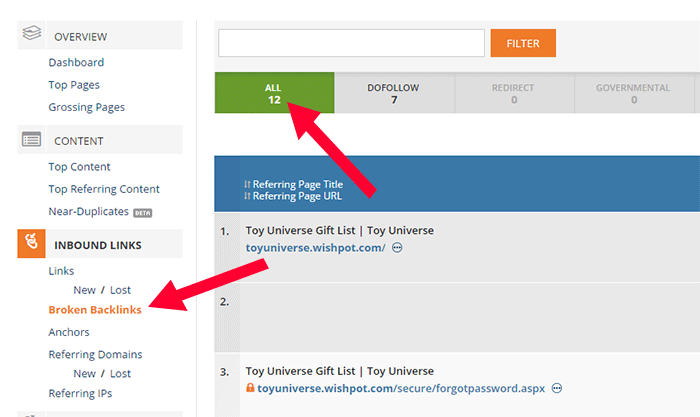Click the orange lock icon before the secure URL
The image size is (700, 417).
(x=250, y=388)
